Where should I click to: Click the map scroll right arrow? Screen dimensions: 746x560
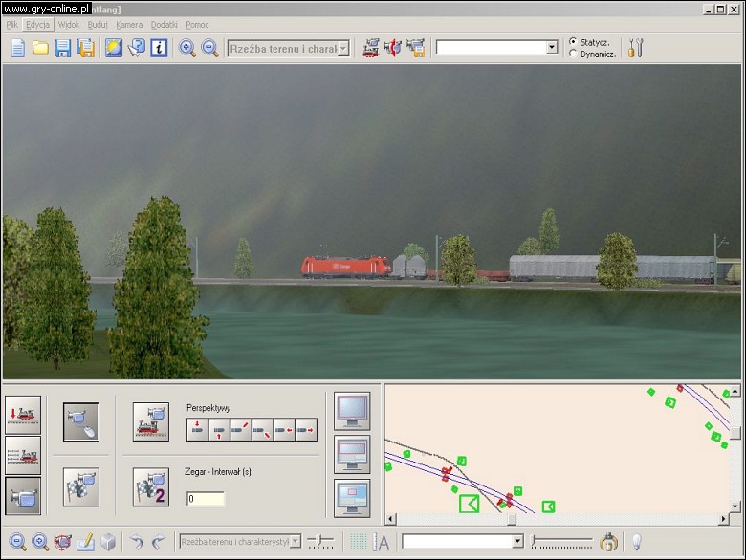pos(724,519)
